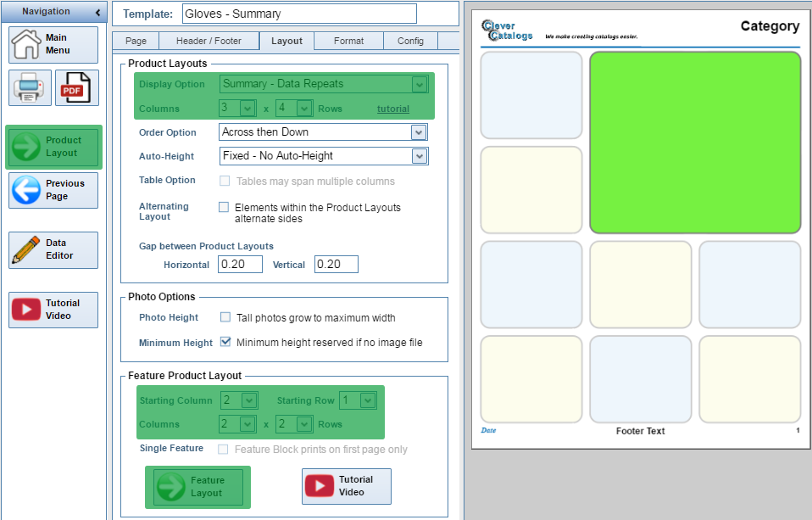Open the tutorial link beside Rows
812x520 pixels.
pos(392,109)
